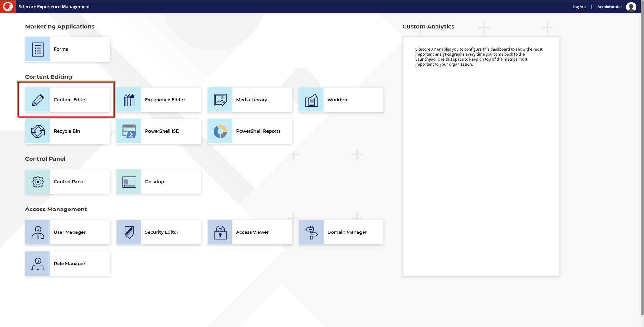Click the Access Viewer padlock icon
644x327 pixels.
click(x=220, y=232)
